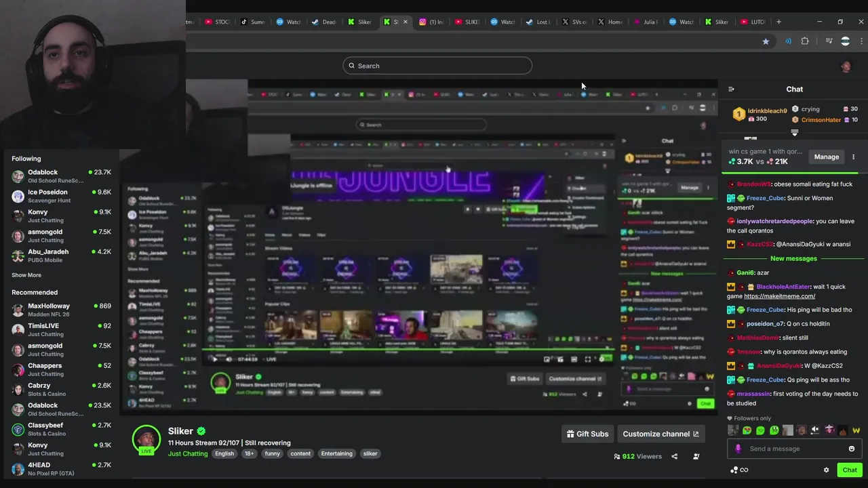The width and height of the screenshot is (868, 488).
Task: Open the Just Chatting category link under Sliker
Action: coord(188,453)
